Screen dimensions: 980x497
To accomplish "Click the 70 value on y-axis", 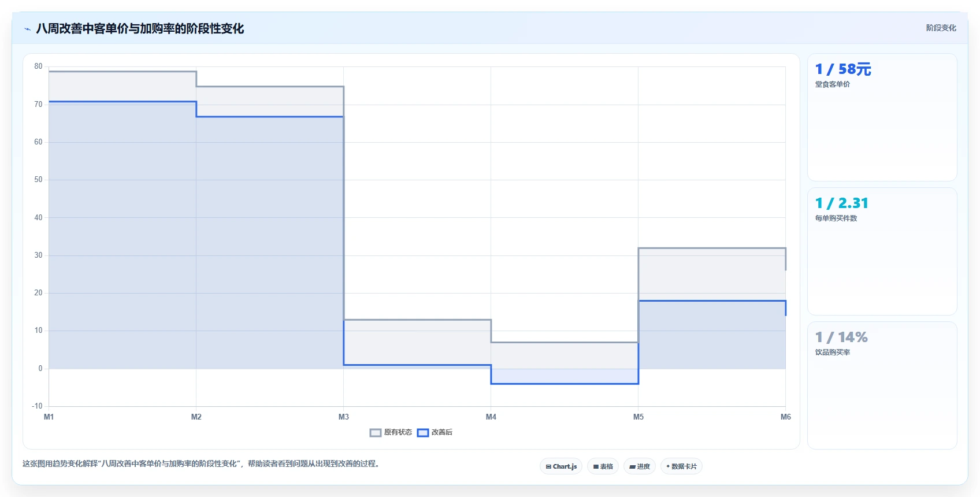I will point(38,105).
